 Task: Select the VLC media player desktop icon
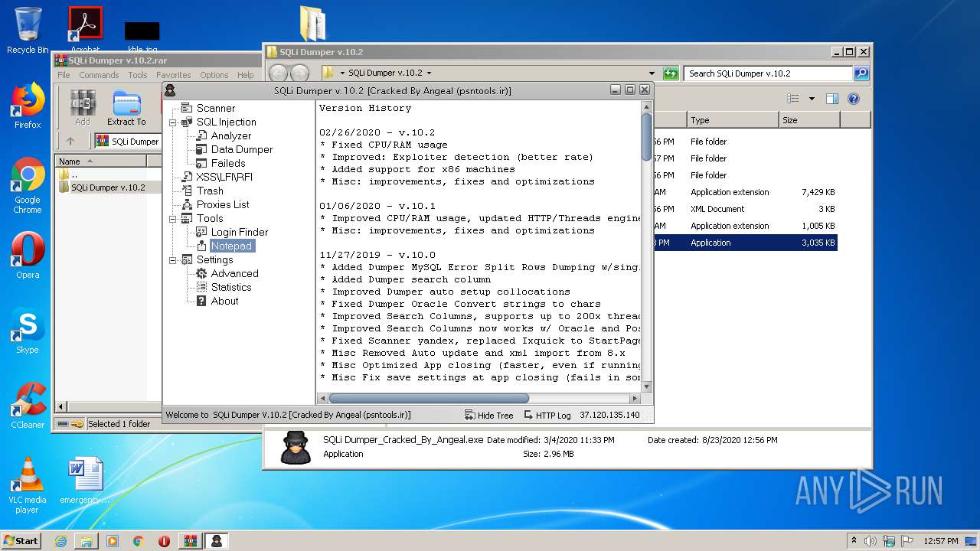coord(28,486)
